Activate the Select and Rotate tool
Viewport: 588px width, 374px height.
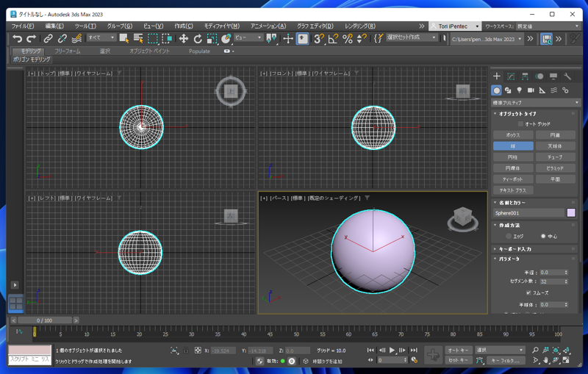tap(198, 38)
